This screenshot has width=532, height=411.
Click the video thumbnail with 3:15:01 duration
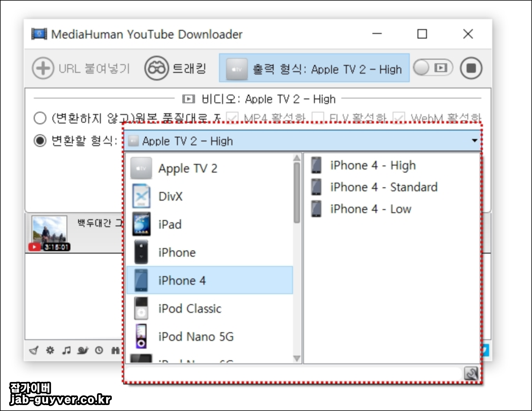(x=49, y=233)
